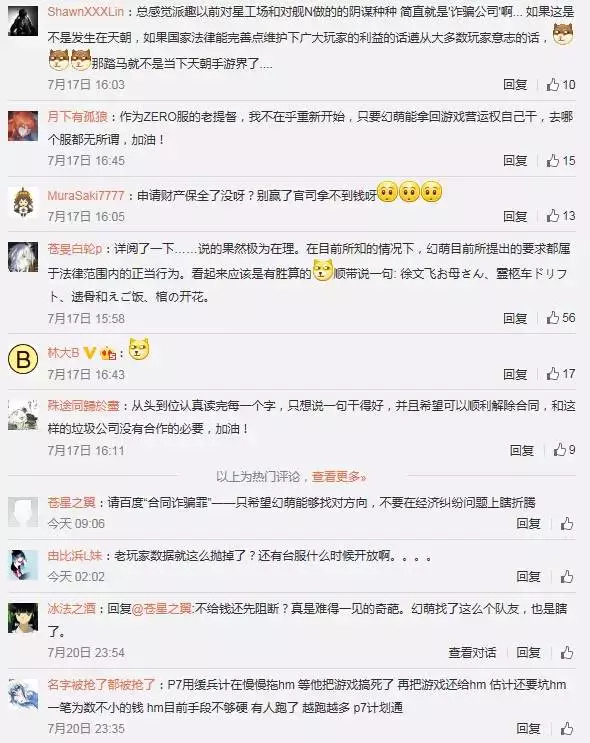This screenshot has width=590, height=743.
Task: Like 冰法之酒's comment from 7月20日 23:54
Action: (x=567, y=652)
